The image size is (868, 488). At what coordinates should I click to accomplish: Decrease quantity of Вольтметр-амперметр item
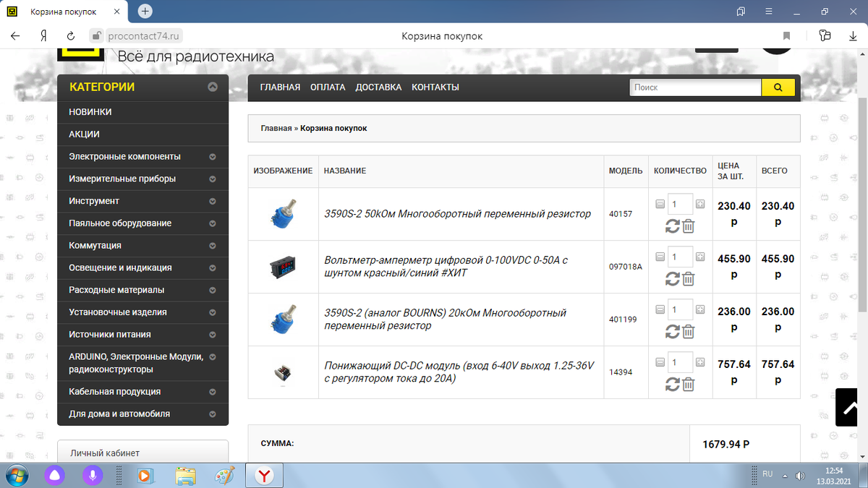[x=660, y=257]
